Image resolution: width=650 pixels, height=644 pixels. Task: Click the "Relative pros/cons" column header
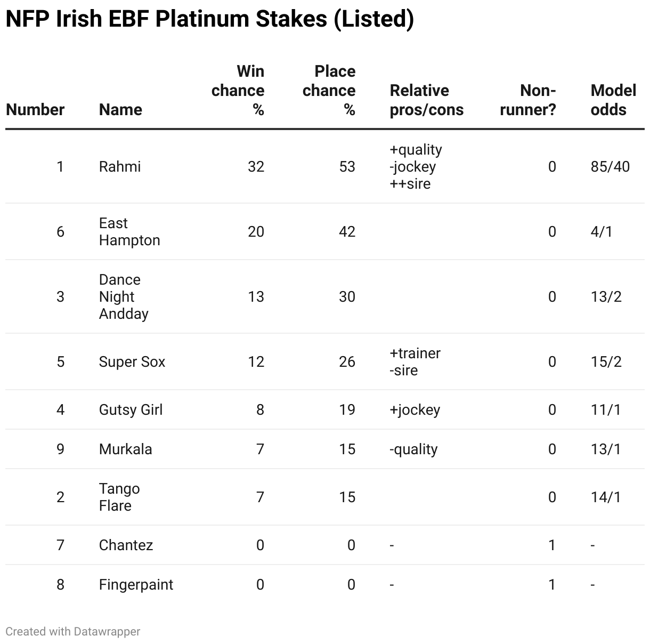426,100
